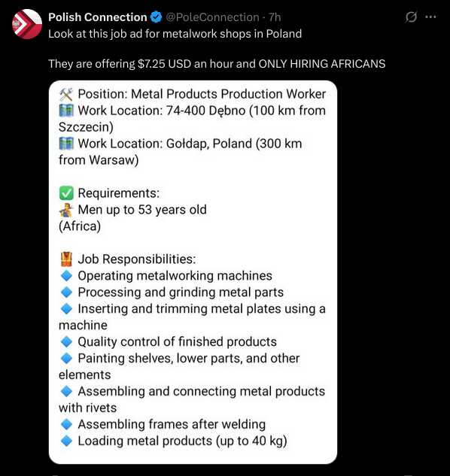Click the hammer and wrench emoji by Position

pyautogui.click(x=66, y=95)
